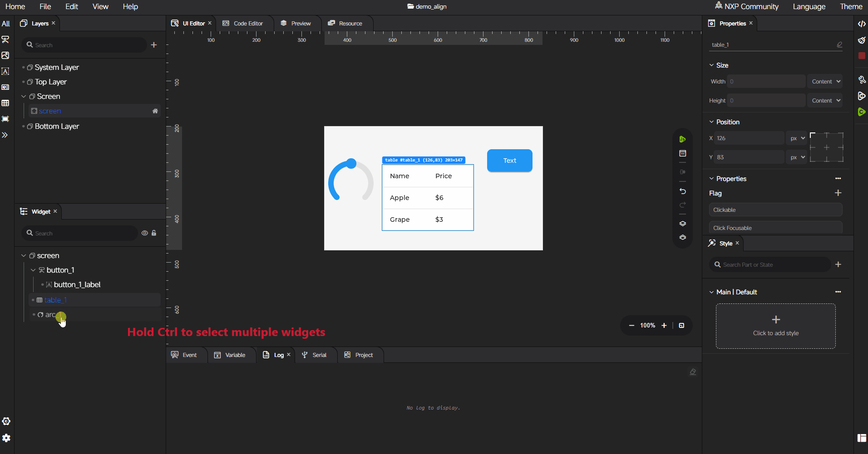Click the X position input field
The width and height of the screenshot is (868, 454).
(x=749, y=138)
